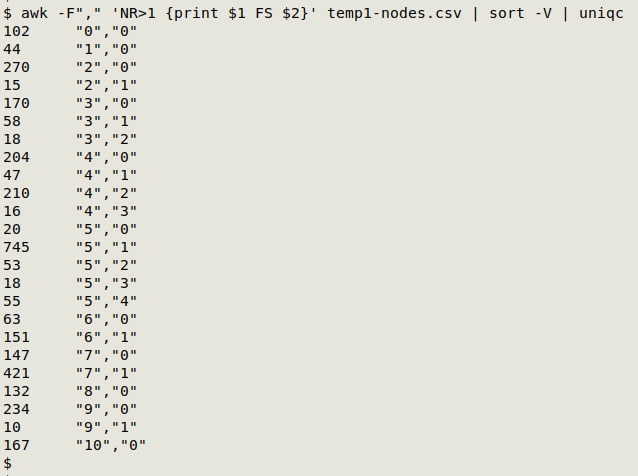Click the count 210 value
Image resolution: width=638 pixels, height=476 pixels.
(16, 193)
